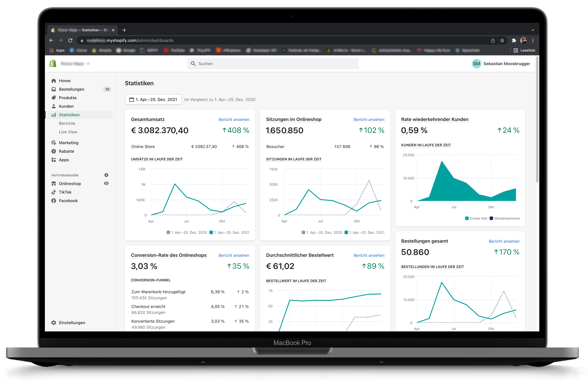Open Chrome extensions puzzle icon
The image size is (588, 382).
pos(514,41)
